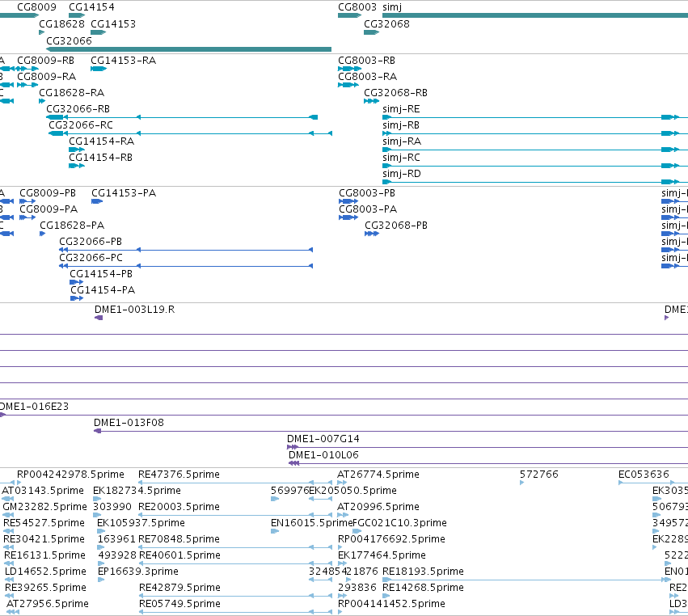Image resolution: width=688 pixels, height=616 pixels.
Task: Click CDS CG32068-PB
Action: tap(396, 226)
